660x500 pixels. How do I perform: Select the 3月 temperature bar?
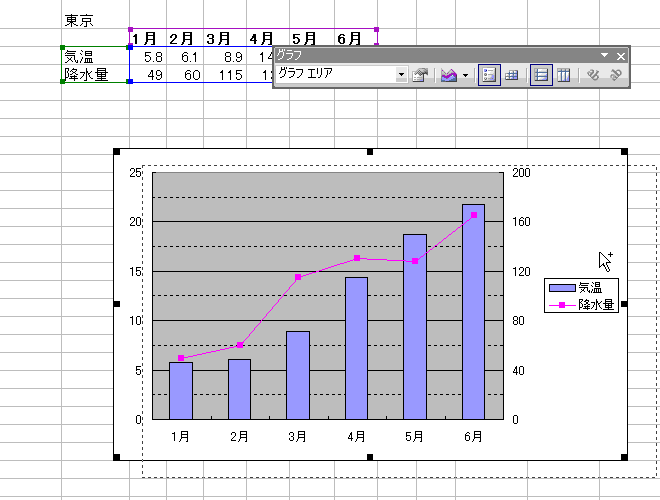pos(298,375)
